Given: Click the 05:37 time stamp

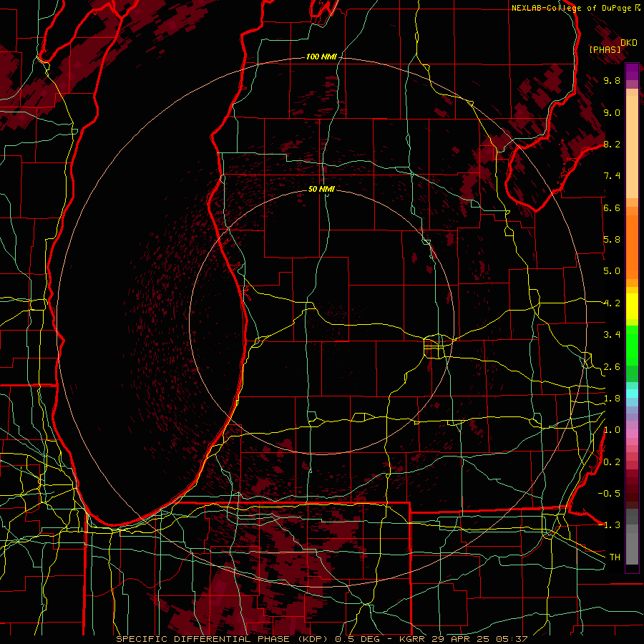Looking at the screenshot, I should 512,639.
